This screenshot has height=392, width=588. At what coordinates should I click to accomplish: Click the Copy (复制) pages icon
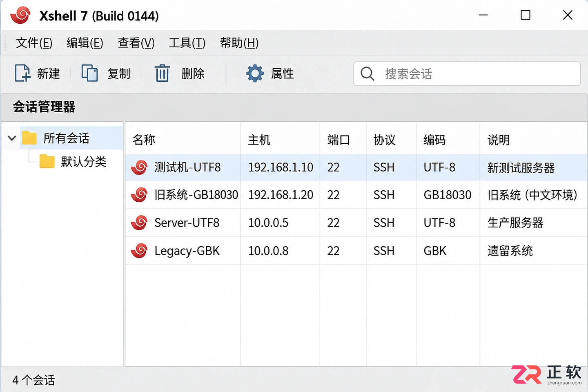tap(90, 73)
